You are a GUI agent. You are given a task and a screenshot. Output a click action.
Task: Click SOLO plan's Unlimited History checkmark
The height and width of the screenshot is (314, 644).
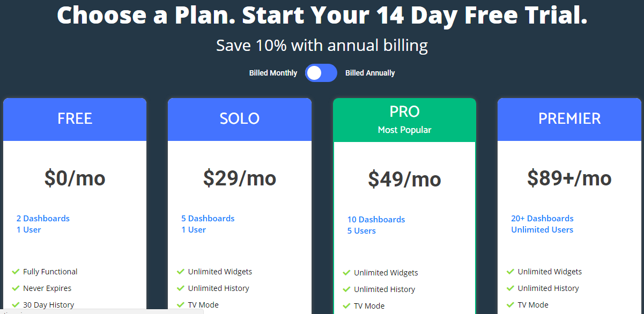click(x=181, y=288)
